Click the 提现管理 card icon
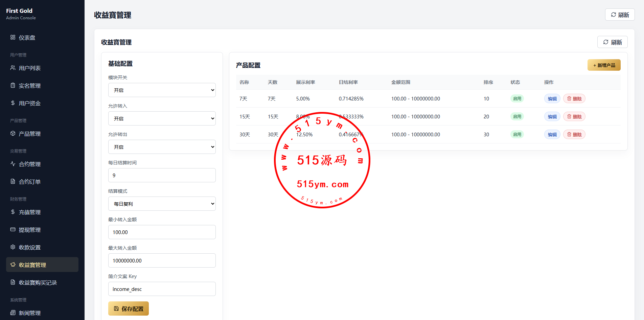The image size is (644, 320). coord(13,229)
